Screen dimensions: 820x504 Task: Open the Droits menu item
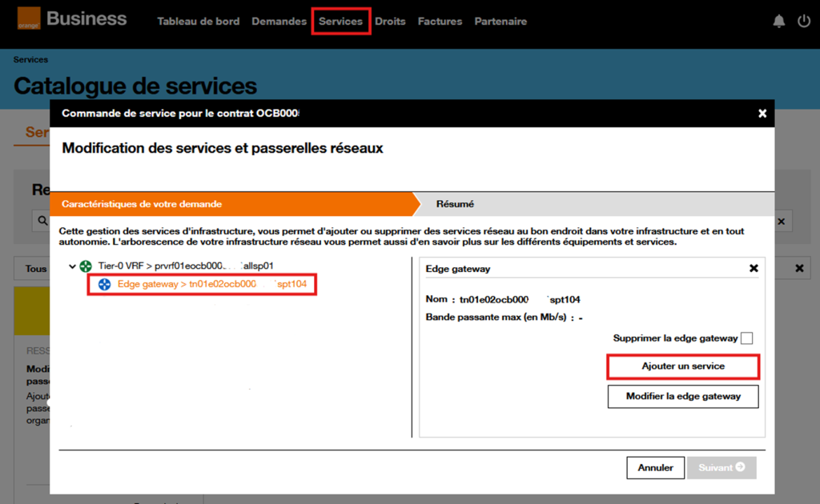click(390, 22)
